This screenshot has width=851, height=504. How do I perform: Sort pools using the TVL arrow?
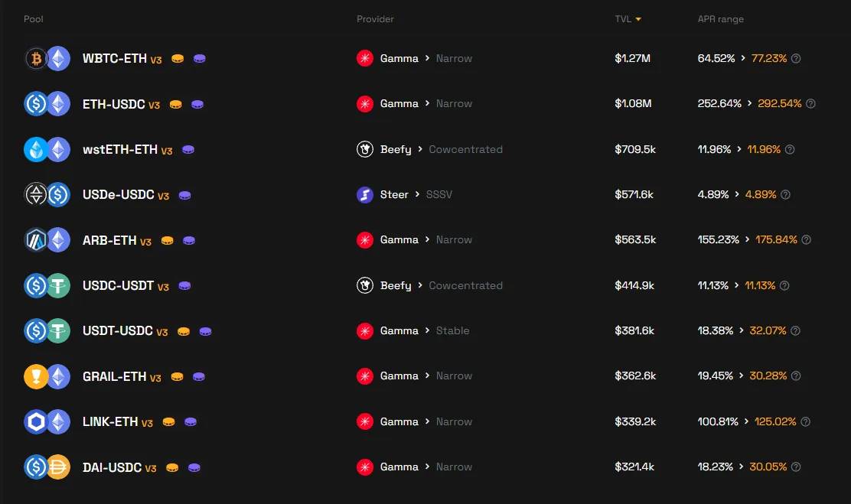click(638, 19)
